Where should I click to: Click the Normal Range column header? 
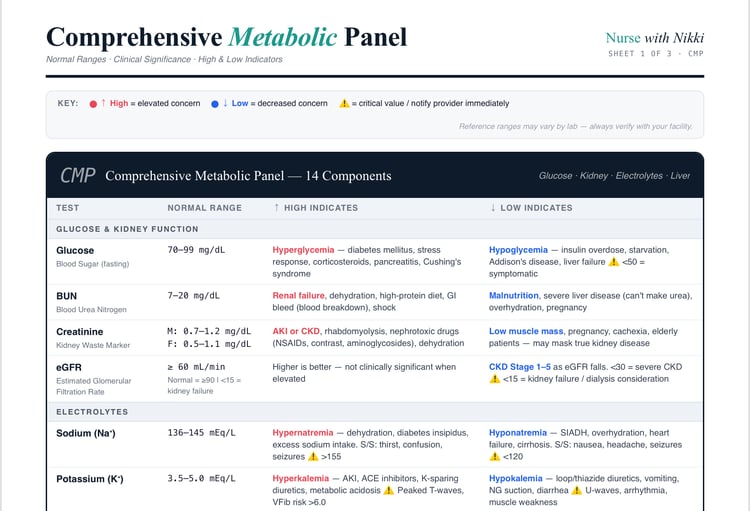click(x=205, y=208)
